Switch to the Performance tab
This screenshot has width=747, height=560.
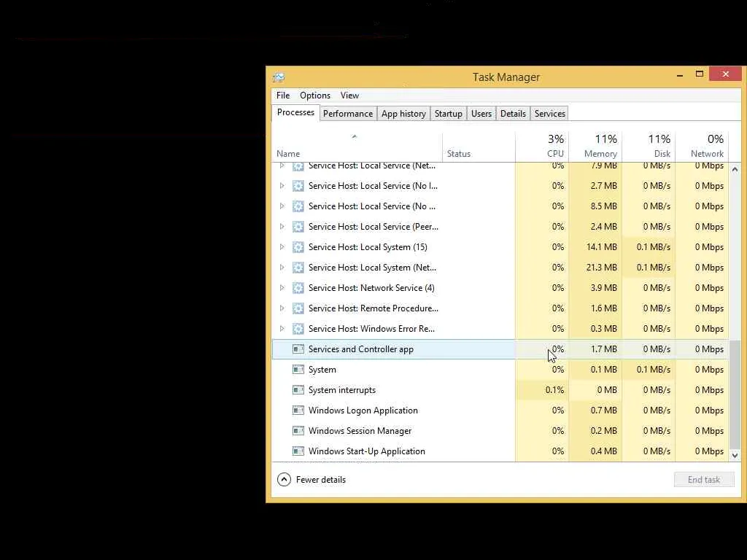[x=348, y=114]
